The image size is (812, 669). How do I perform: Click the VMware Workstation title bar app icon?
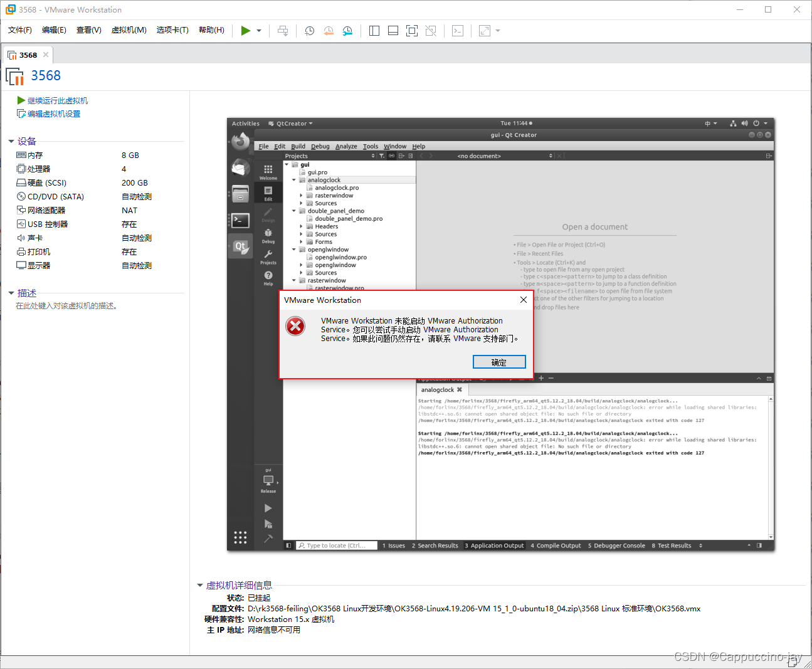pyautogui.click(x=11, y=9)
